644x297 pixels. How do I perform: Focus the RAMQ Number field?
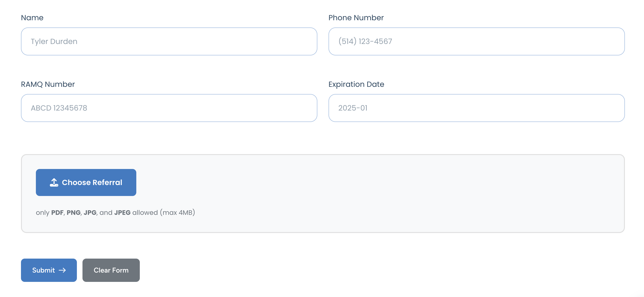[169, 108]
